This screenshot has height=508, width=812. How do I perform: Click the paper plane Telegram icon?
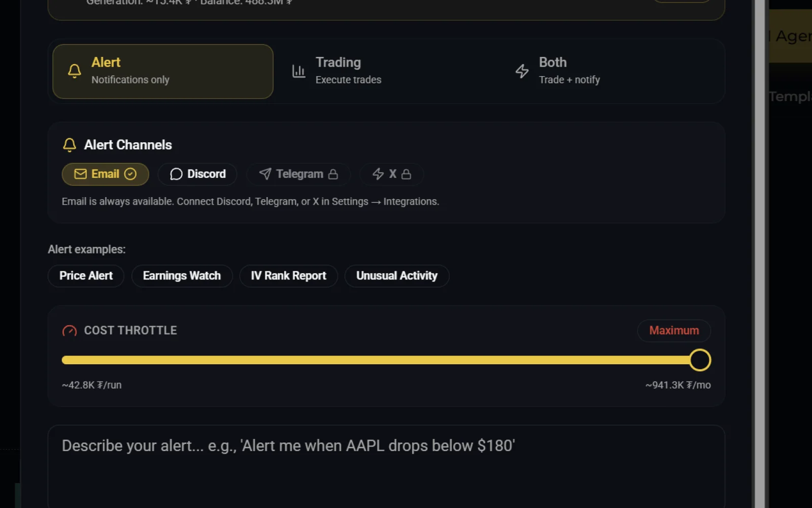[265, 174]
